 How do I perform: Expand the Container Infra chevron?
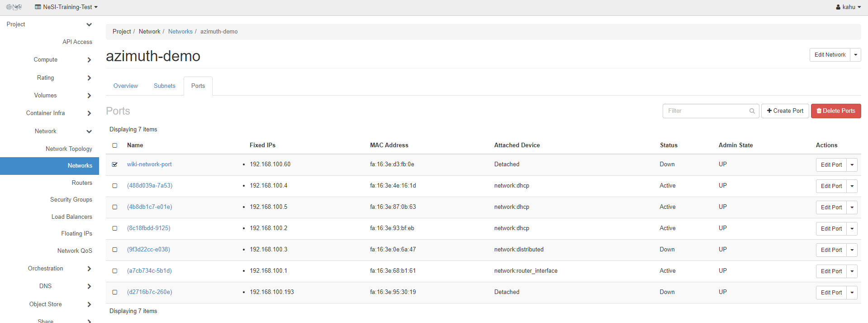click(x=89, y=113)
